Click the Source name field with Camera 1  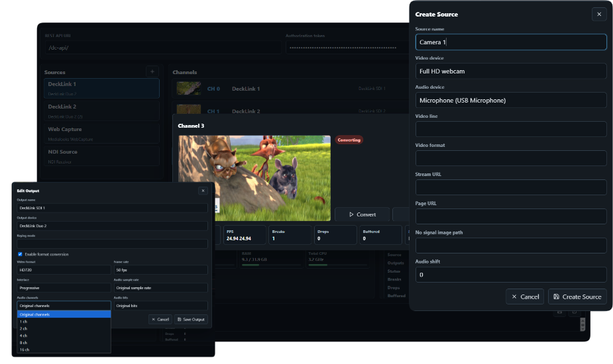[510, 42]
